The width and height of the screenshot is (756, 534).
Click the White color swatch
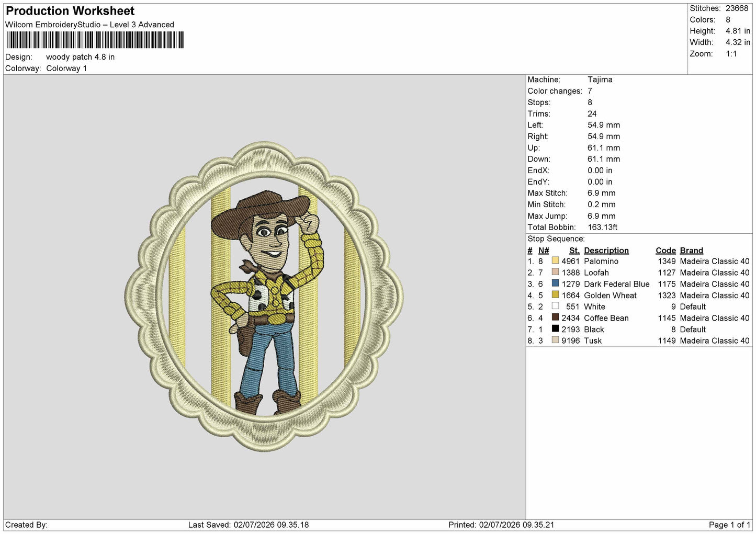(555, 306)
